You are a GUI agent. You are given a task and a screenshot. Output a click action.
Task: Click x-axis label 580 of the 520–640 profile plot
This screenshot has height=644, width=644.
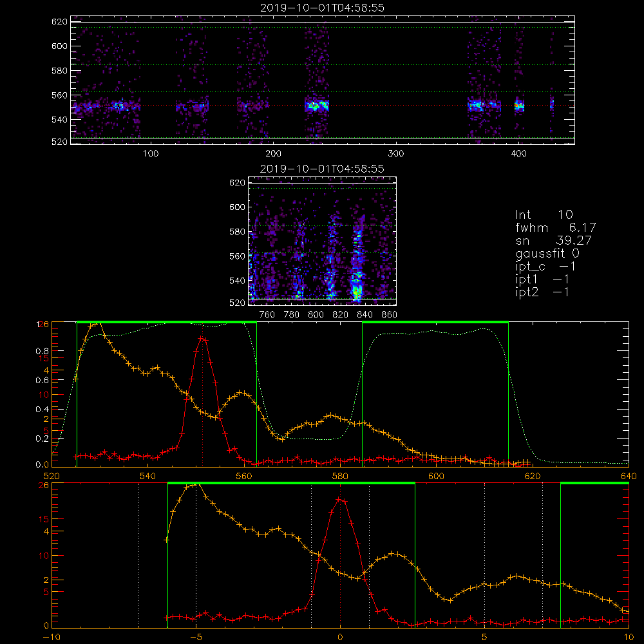coord(340,477)
